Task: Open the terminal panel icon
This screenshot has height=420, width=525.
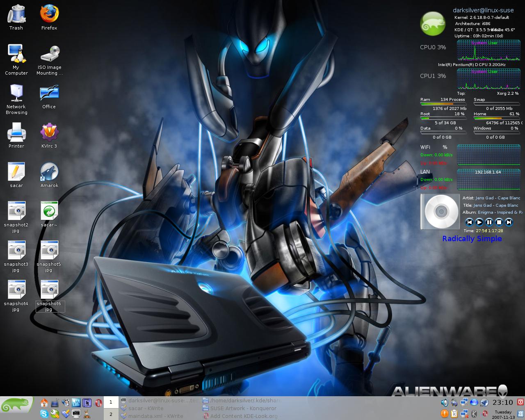Action: [x=76, y=414]
